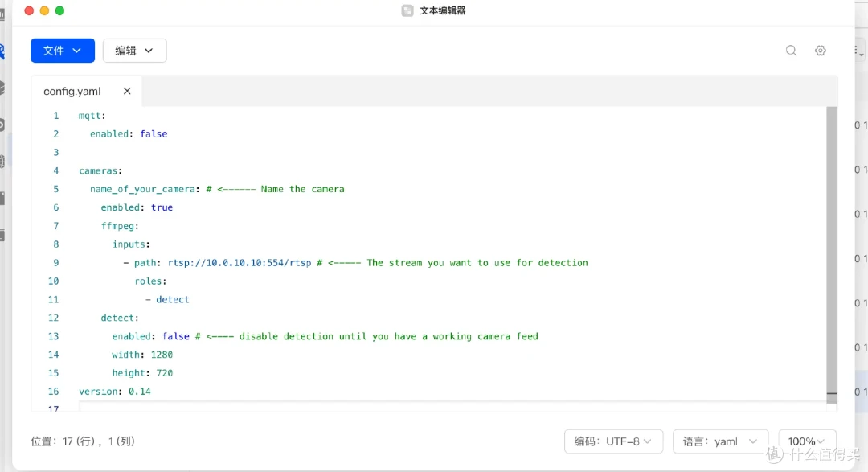Click the editor vertical scrollbar

point(832,249)
